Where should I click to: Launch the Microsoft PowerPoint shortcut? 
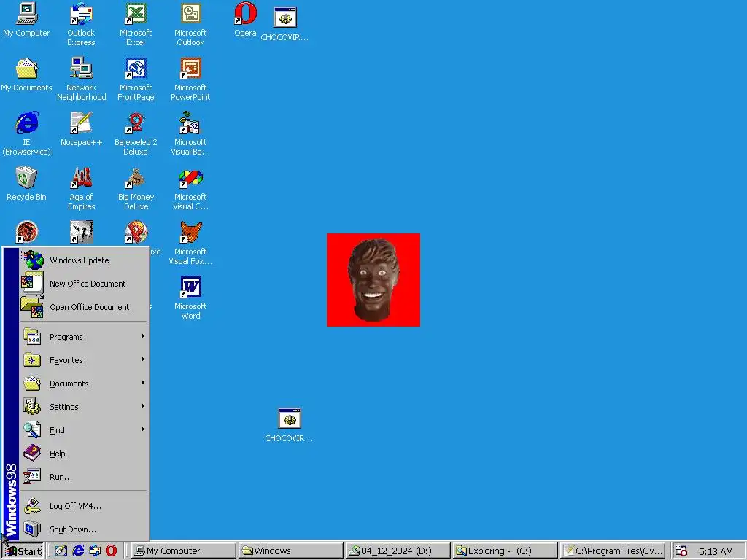click(190, 79)
